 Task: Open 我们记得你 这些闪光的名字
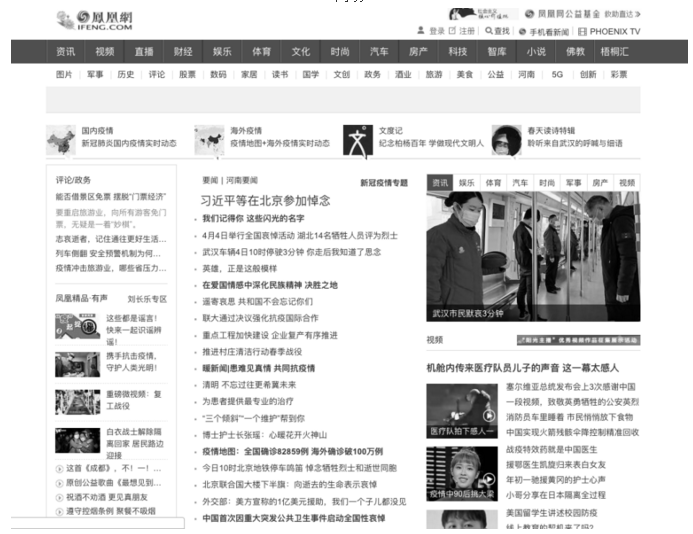pos(253,218)
